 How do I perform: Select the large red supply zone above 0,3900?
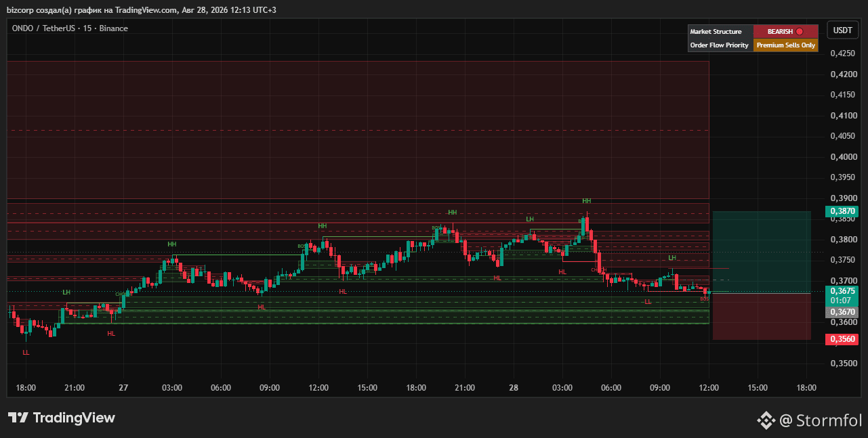[x=358, y=130]
